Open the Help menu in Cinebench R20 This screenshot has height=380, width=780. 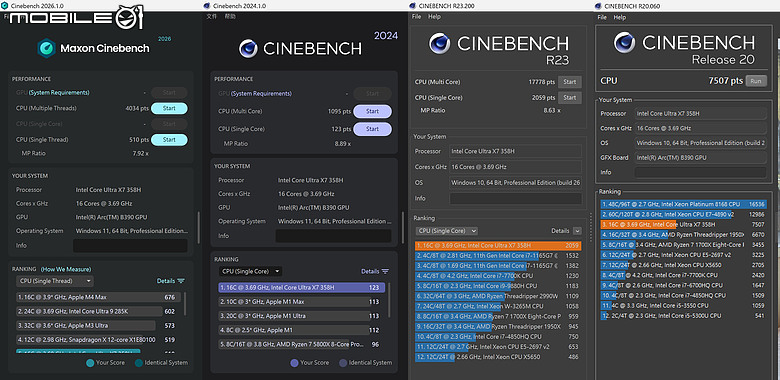(620, 17)
